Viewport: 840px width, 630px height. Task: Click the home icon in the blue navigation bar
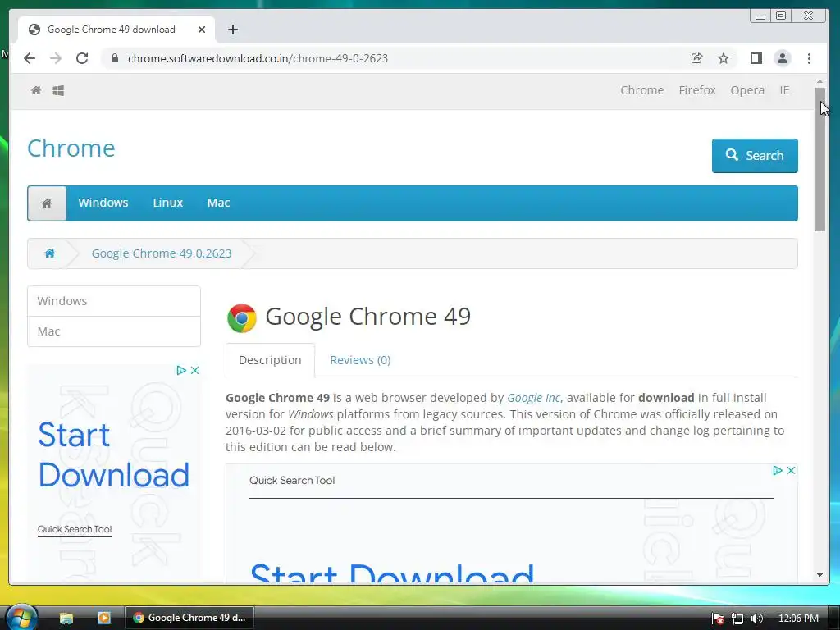pos(47,203)
